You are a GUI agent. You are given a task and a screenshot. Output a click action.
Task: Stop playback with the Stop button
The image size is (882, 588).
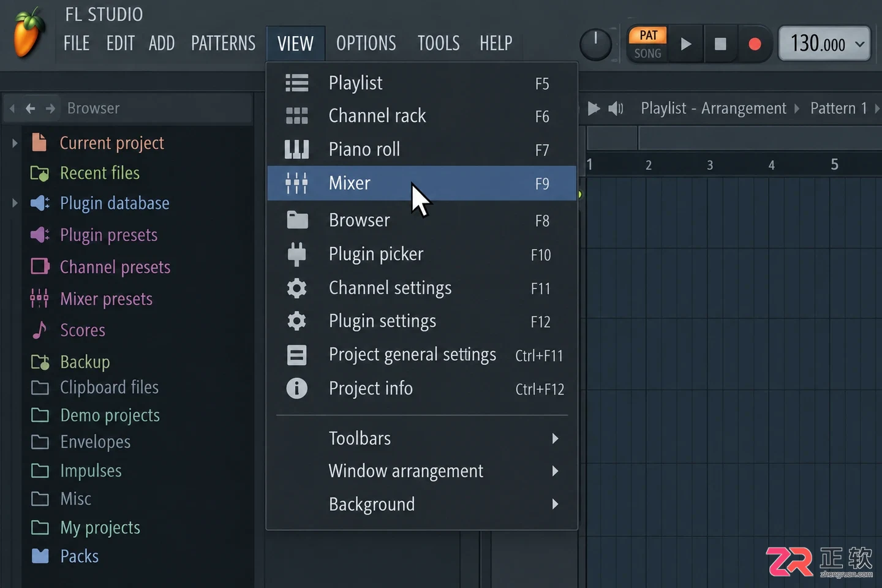coord(720,44)
